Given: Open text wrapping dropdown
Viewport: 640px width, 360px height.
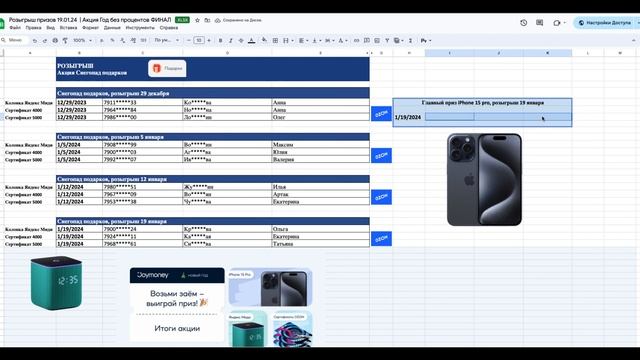Looking at the screenshot, I should pyautogui.click(x=329, y=40).
